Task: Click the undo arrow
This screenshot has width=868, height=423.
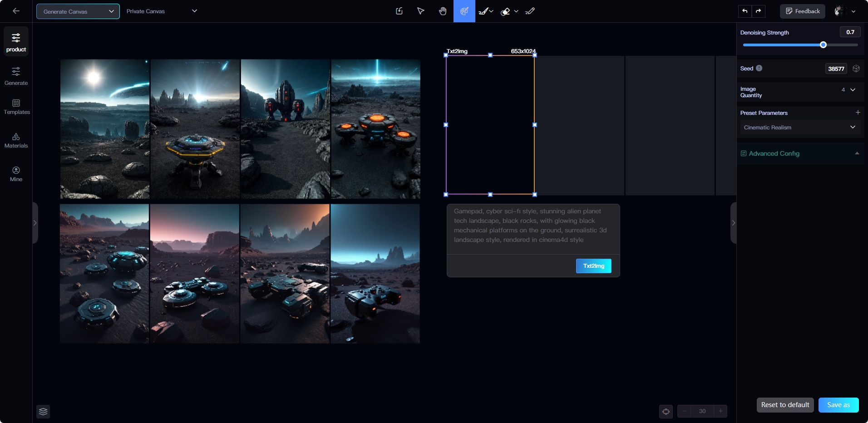Action: click(x=745, y=11)
